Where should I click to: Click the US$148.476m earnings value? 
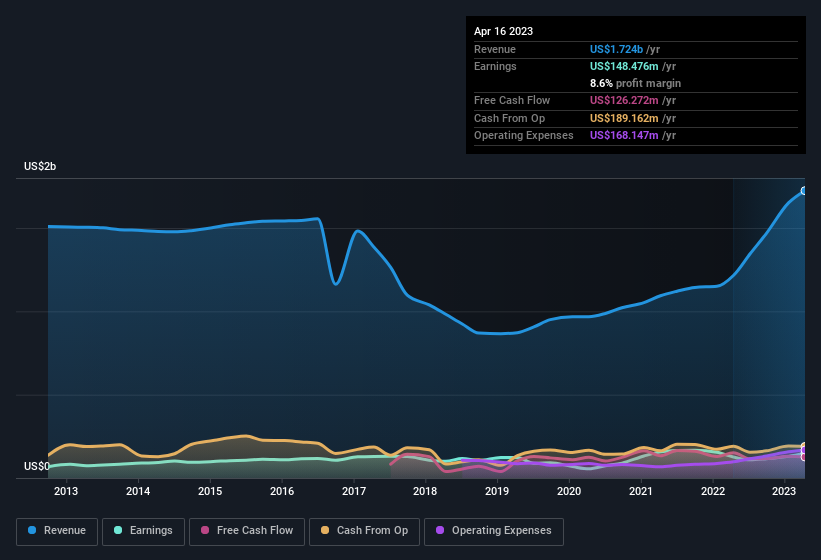pos(624,66)
